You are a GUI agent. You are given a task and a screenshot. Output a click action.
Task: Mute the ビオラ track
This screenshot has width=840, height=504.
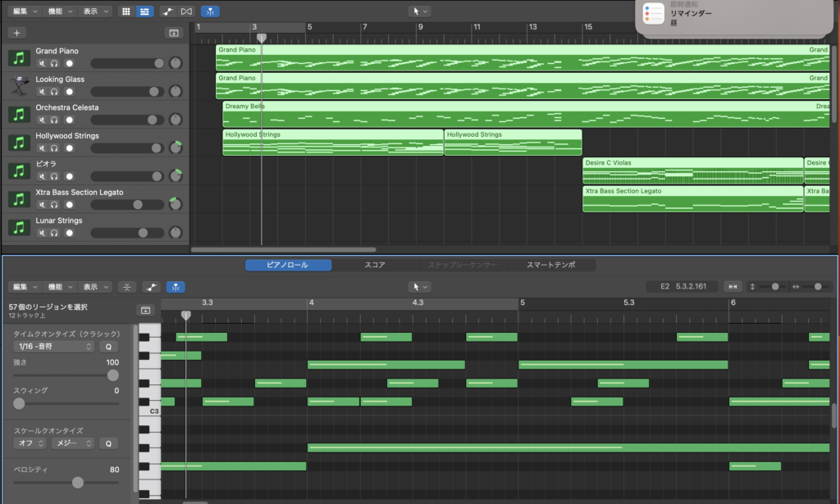[x=42, y=176]
